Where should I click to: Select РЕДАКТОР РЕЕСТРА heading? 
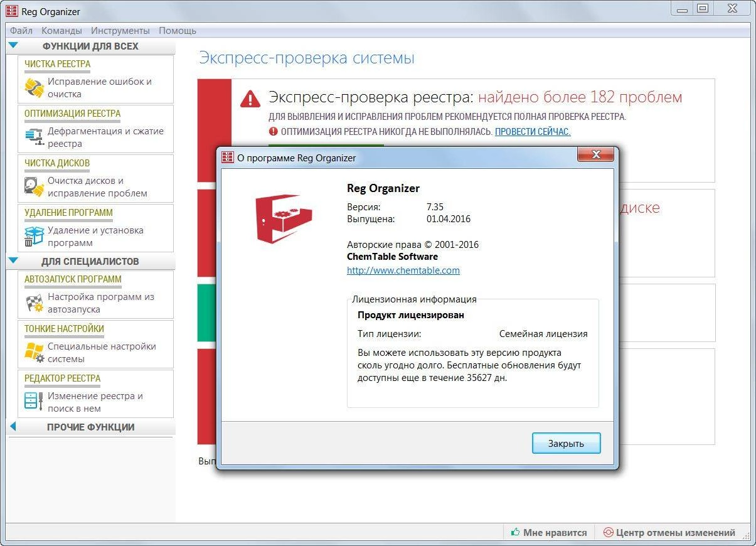click(x=62, y=378)
